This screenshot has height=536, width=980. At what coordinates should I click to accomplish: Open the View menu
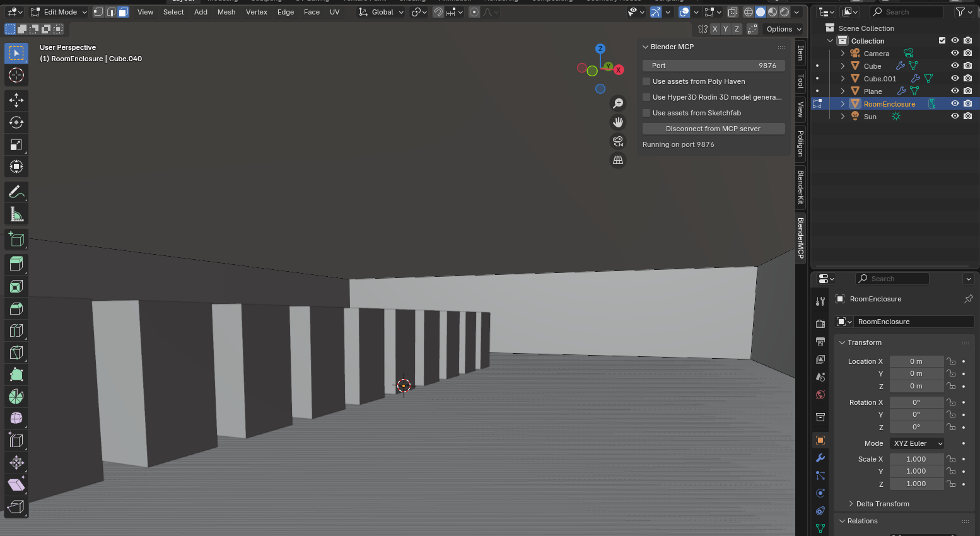(x=145, y=12)
